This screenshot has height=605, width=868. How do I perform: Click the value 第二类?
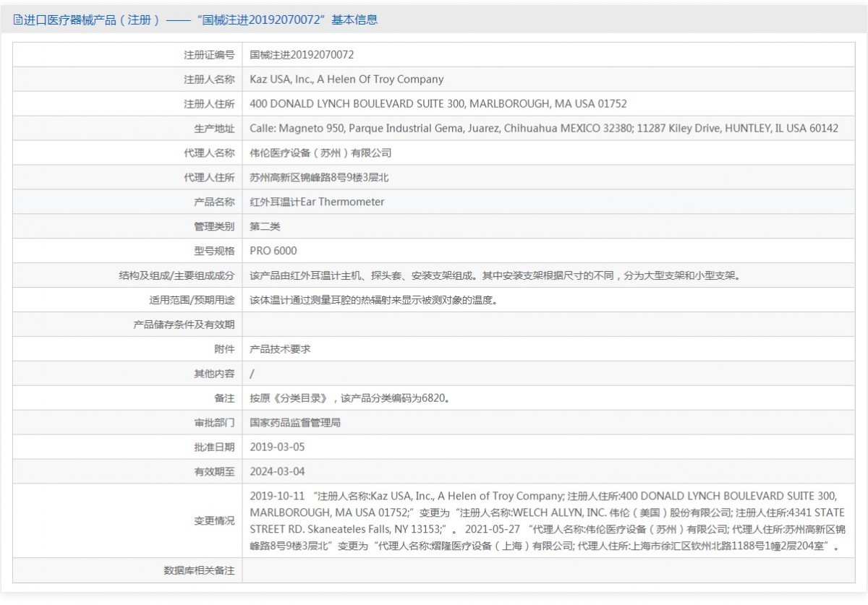[x=265, y=227]
